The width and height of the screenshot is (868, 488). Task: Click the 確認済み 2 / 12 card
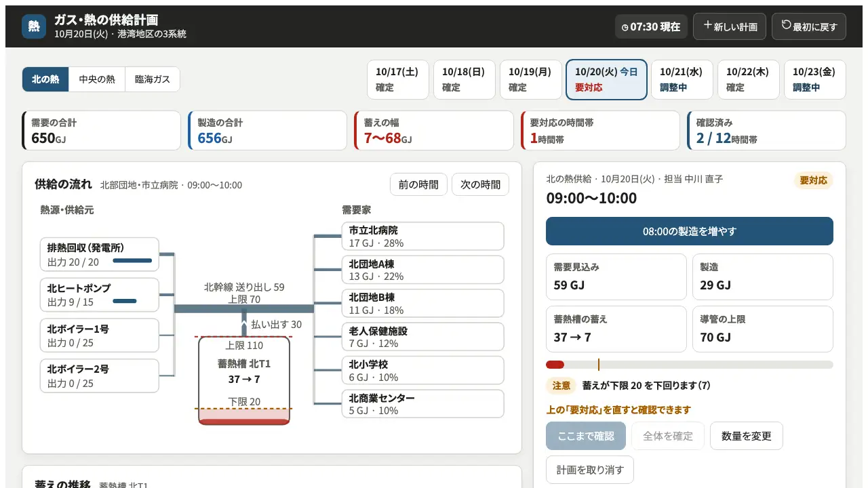[x=766, y=130]
